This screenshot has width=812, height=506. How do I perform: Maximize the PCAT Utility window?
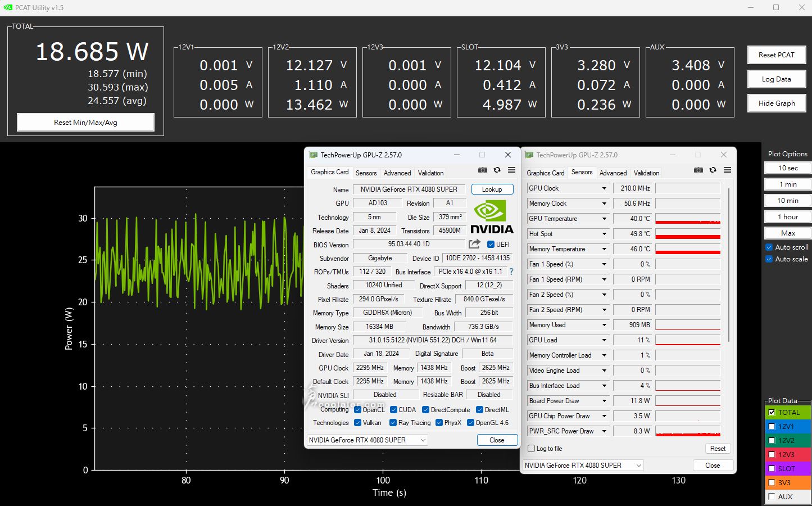click(x=776, y=7)
